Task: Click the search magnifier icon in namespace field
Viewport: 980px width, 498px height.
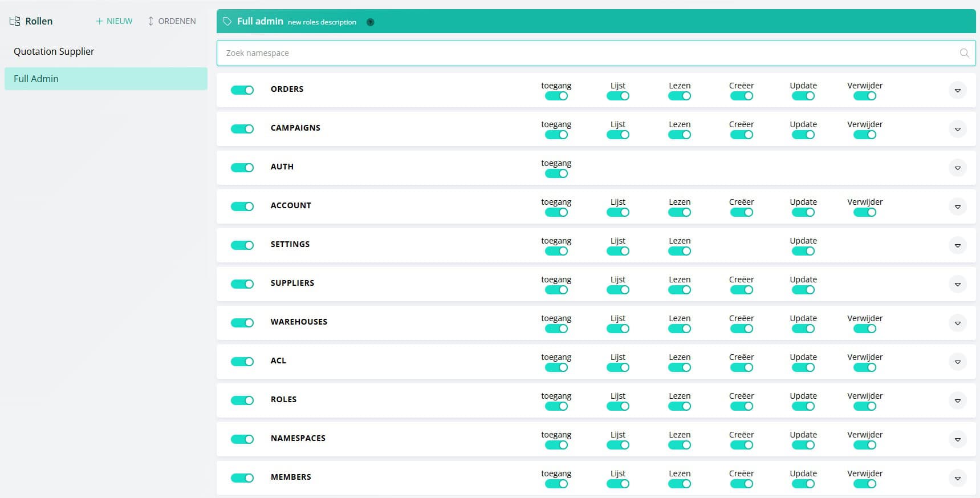Action: click(x=964, y=53)
